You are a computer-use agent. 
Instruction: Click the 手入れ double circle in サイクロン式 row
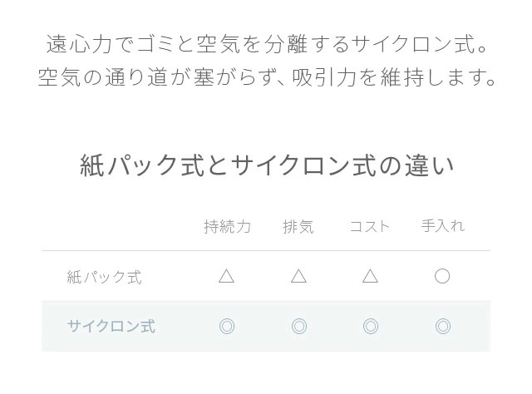(443, 327)
